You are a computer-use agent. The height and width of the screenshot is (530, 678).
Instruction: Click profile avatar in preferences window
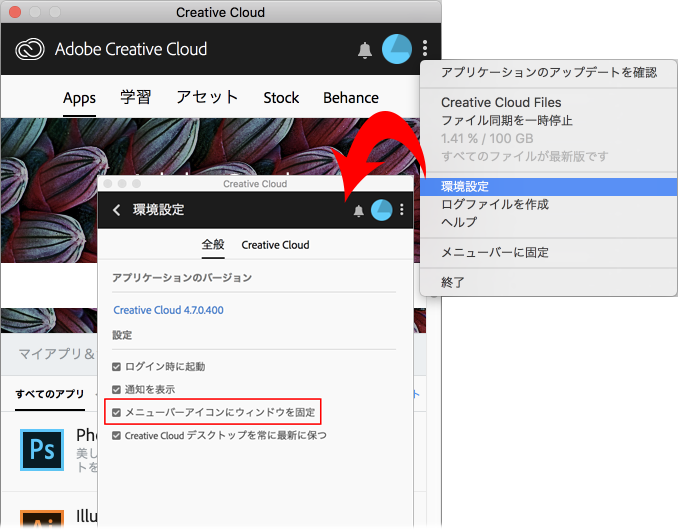(381, 210)
